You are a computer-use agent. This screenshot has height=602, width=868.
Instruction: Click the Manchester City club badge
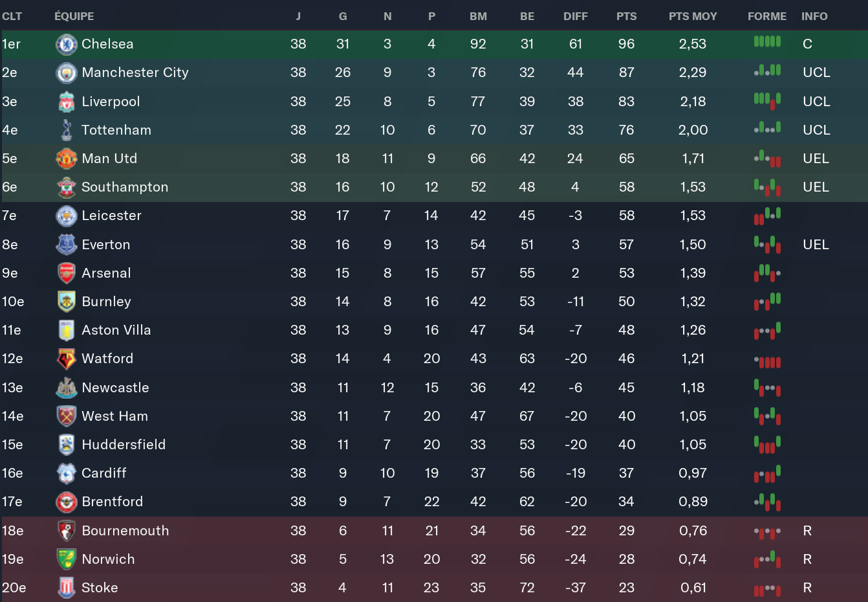click(x=67, y=72)
